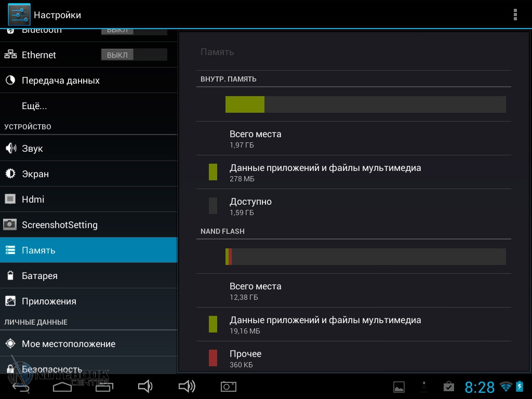The image size is (532, 399).
Task: Open Мое местоположение location settings
Action: coord(68,344)
